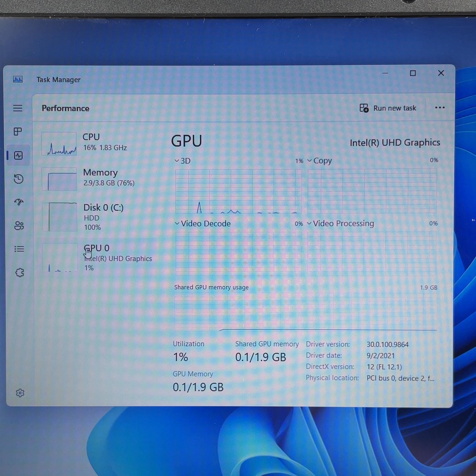Open the Copy engine dropdown
Viewport: 476px width, 476px height.
[x=320, y=161]
